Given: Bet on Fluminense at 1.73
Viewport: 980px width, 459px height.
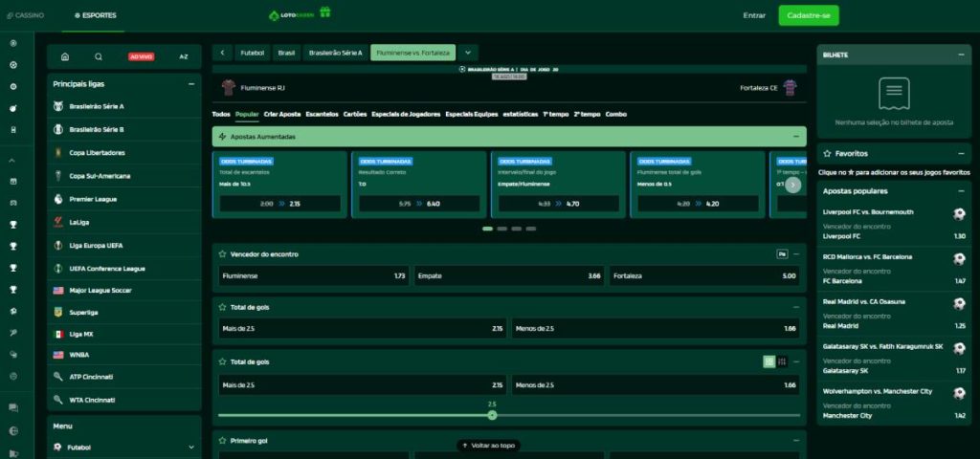Looking at the screenshot, I should point(314,276).
